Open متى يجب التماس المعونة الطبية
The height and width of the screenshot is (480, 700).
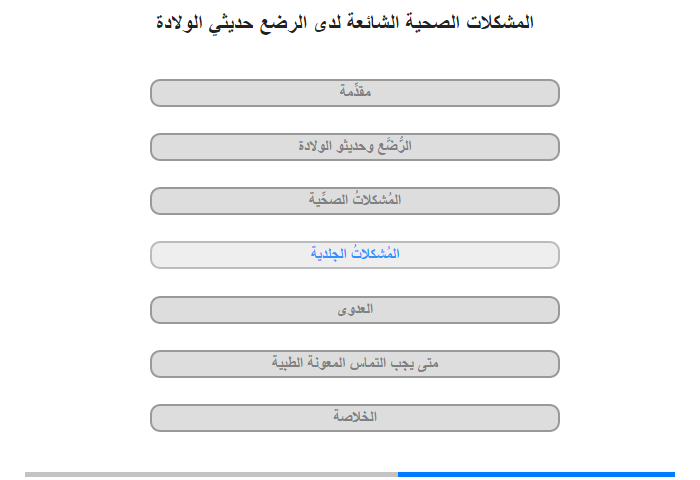pos(354,364)
